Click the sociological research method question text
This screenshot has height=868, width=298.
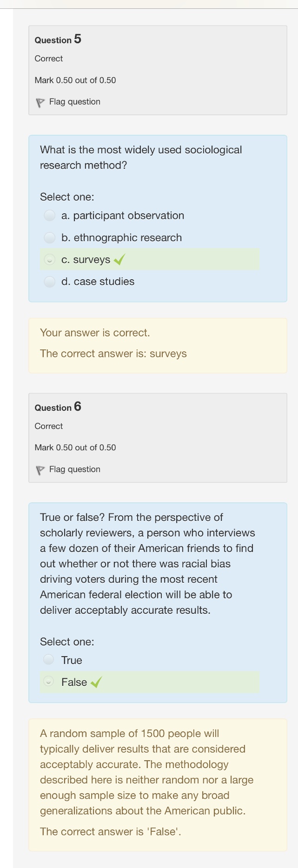point(141,158)
